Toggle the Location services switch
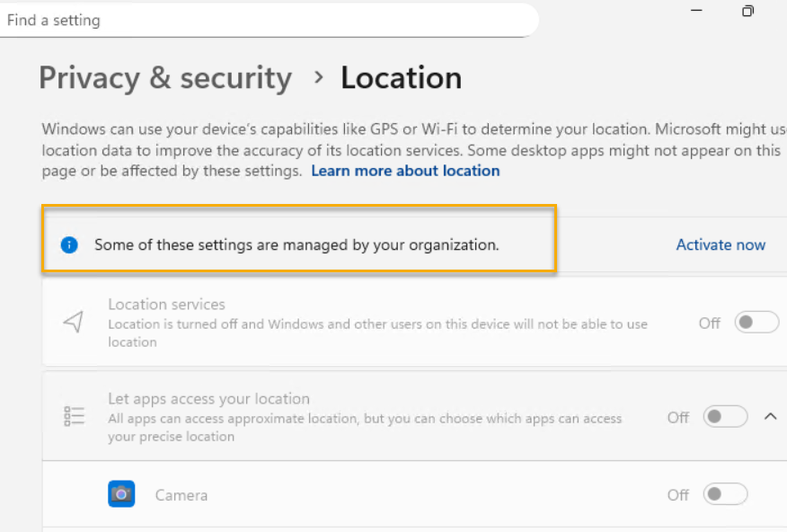This screenshot has width=787, height=532. click(x=756, y=323)
